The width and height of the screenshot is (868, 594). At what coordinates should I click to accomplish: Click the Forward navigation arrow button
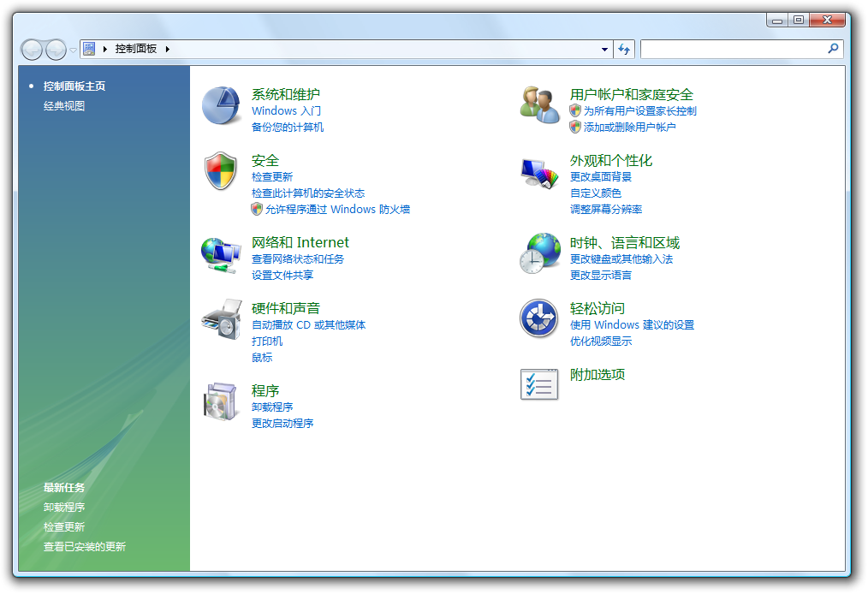tap(56, 50)
